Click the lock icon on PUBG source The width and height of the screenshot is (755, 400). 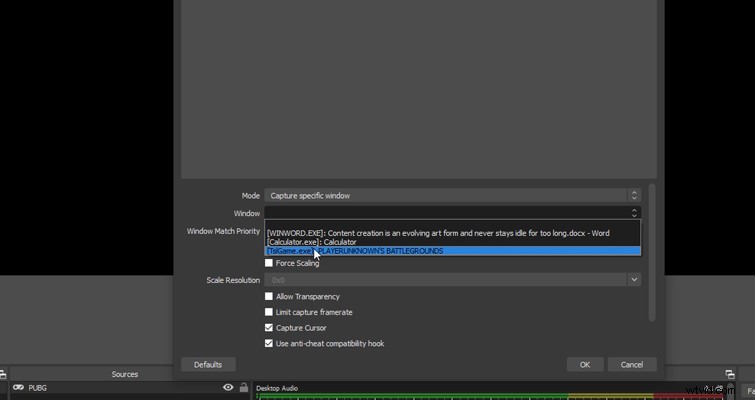244,387
